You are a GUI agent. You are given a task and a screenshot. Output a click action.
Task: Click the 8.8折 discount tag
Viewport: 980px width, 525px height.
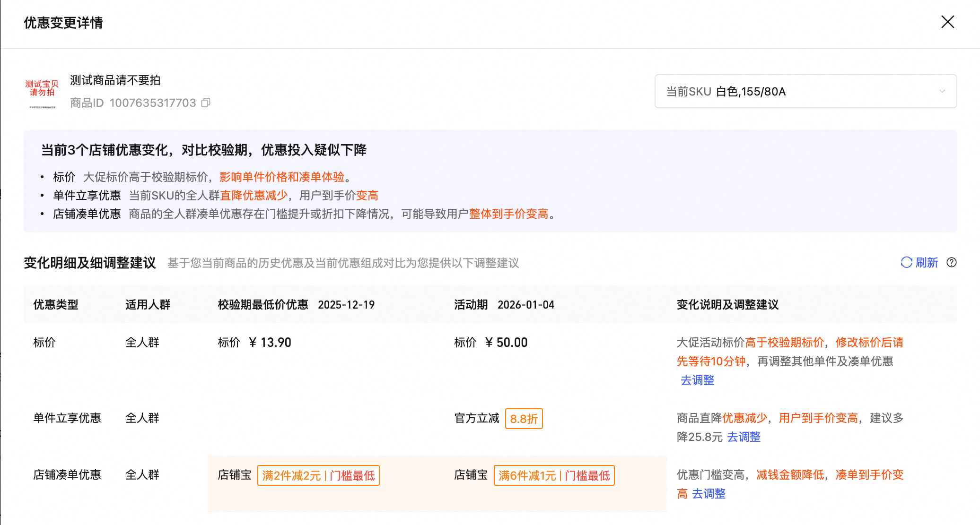coord(524,419)
